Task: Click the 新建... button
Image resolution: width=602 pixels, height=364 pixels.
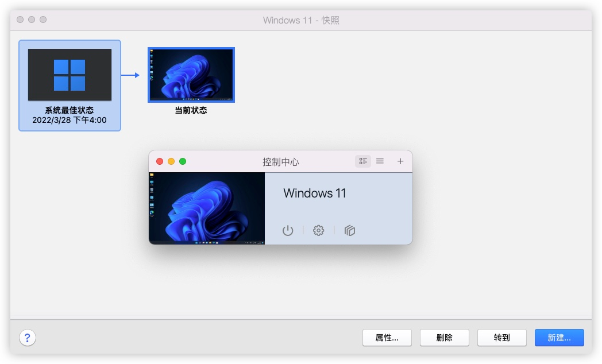Action: coord(559,338)
